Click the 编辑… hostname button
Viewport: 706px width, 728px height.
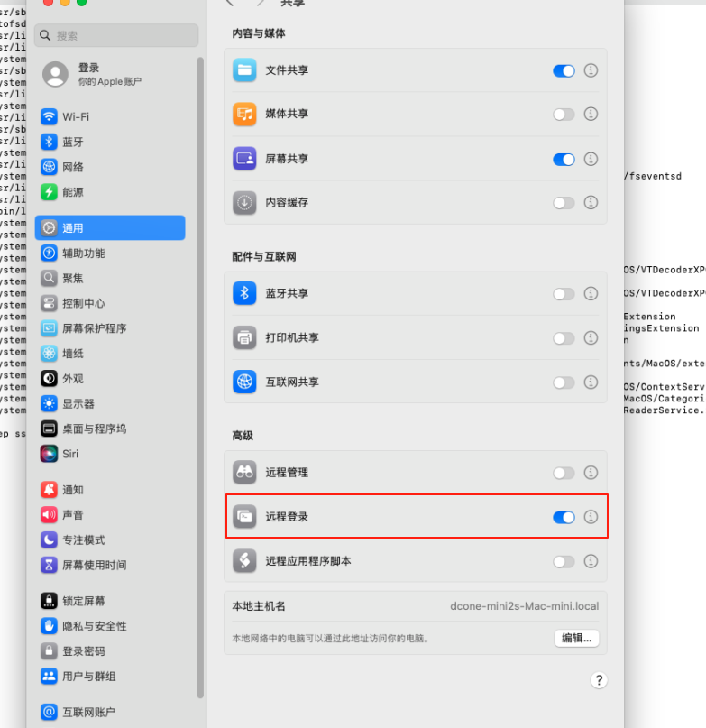(576, 639)
